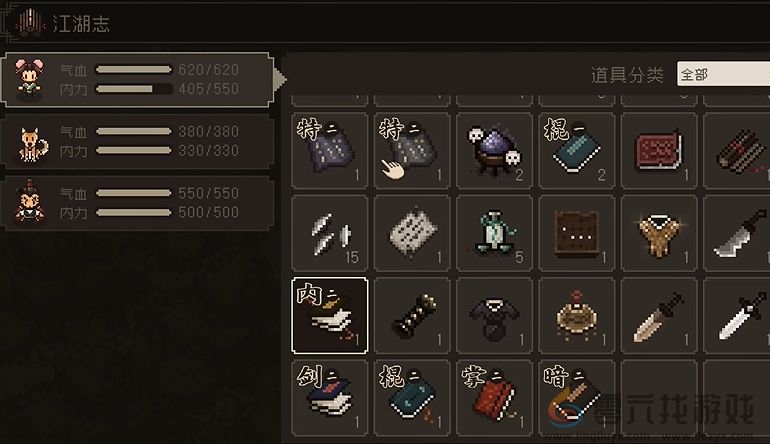Select the 内 inner skill manual
Image resolution: width=770 pixels, height=444 pixels.
(x=330, y=315)
